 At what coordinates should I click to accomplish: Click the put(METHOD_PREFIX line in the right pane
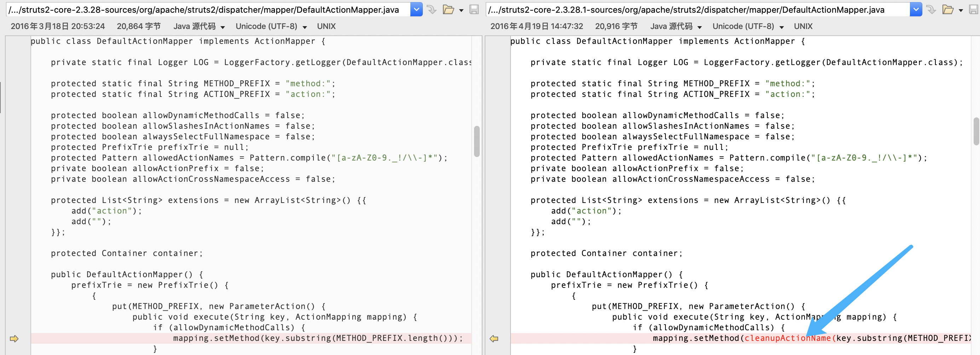click(x=698, y=307)
